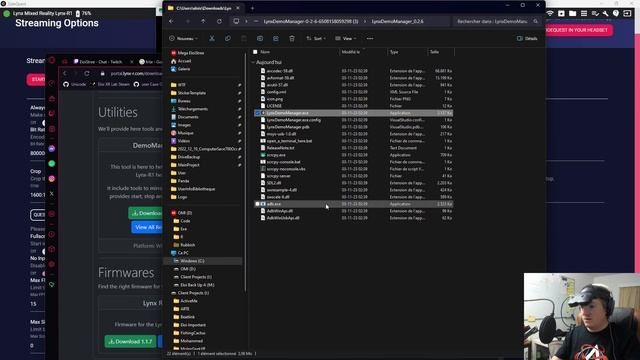Open Accueil home in navigation pane
Viewport: 640px width, 360px height.
coord(181,61)
